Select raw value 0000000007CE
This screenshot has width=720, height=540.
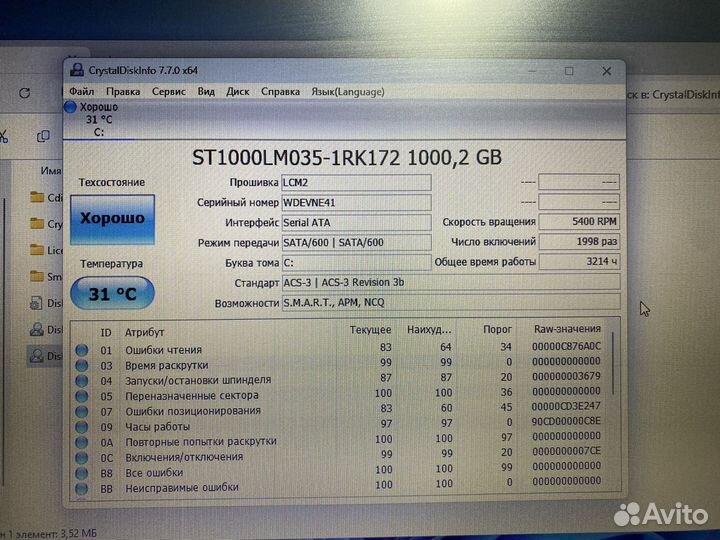(566, 451)
